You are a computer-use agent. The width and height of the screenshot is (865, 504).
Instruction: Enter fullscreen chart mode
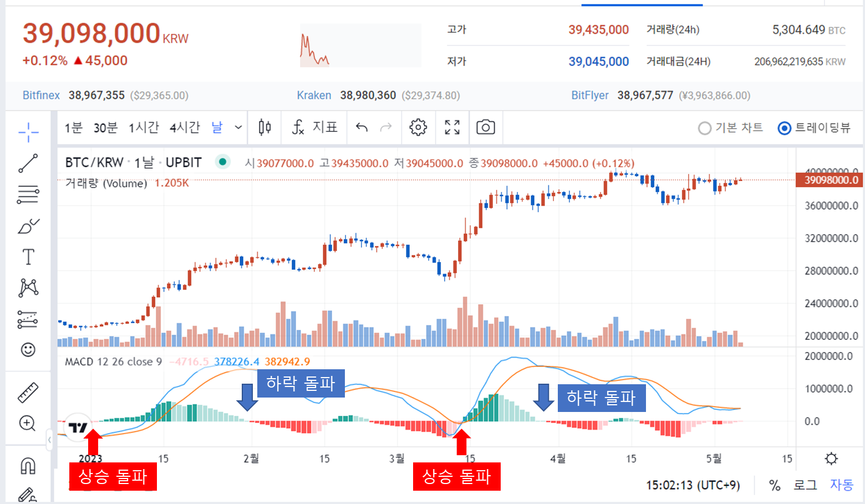coord(452,128)
